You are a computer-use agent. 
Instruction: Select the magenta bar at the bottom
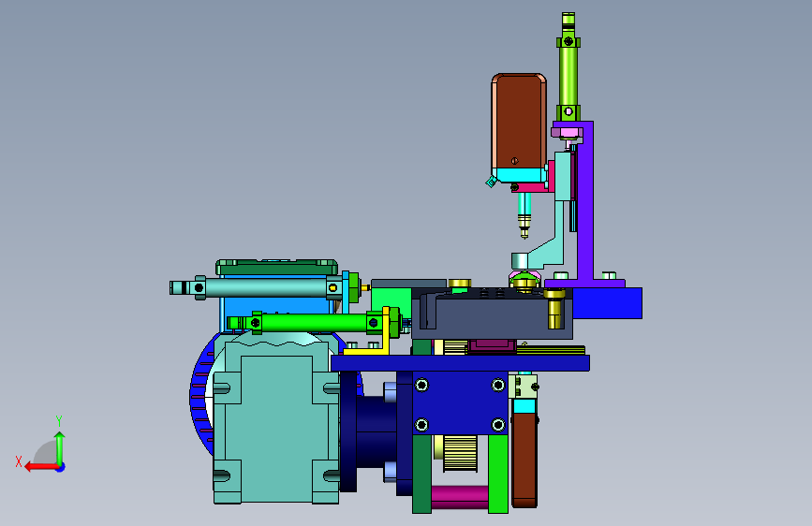[x=459, y=496]
